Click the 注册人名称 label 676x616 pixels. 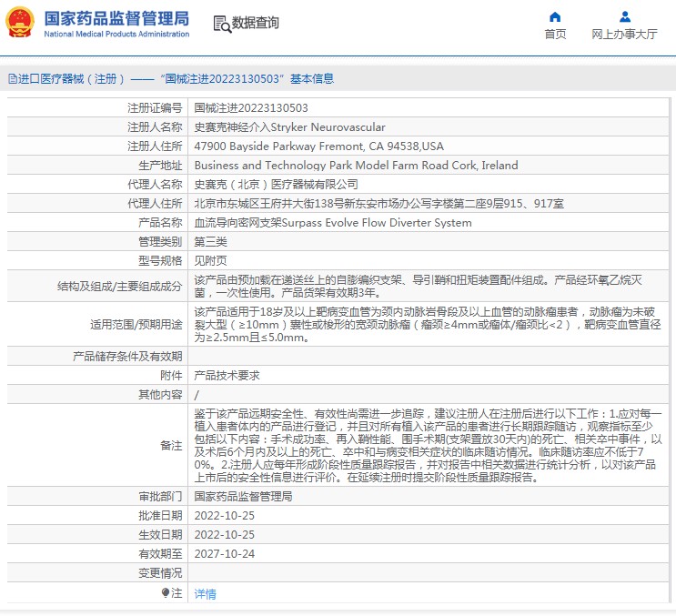click(155, 127)
